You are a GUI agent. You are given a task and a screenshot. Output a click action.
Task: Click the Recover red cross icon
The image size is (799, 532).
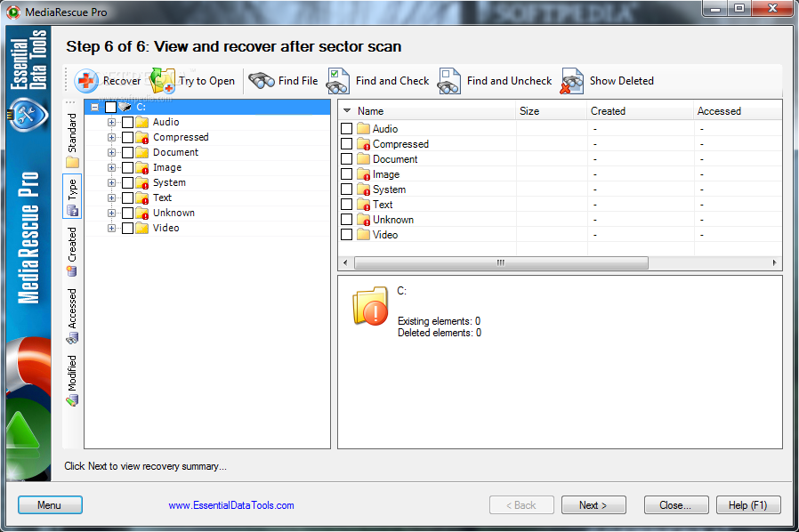point(86,81)
